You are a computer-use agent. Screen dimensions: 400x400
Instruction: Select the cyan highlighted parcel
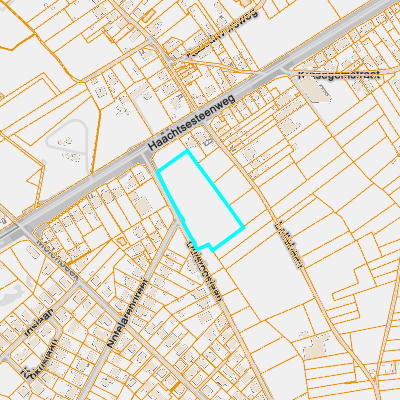pyautogui.click(x=201, y=201)
